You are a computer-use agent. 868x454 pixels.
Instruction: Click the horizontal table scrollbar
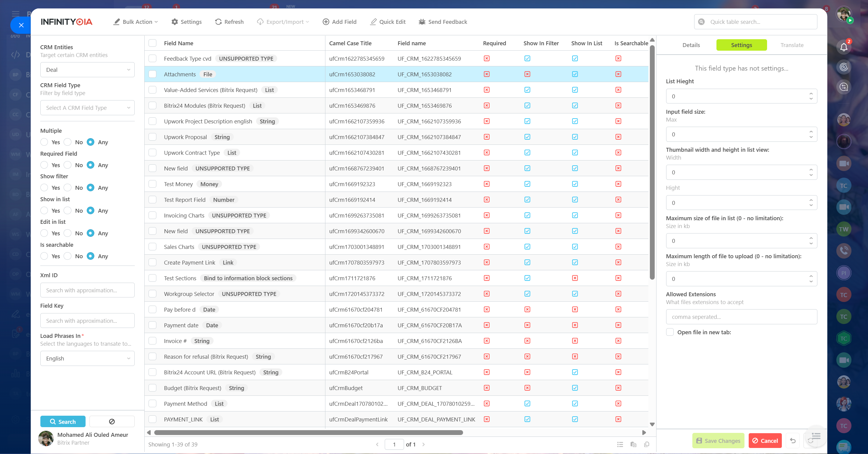[308, 432]
